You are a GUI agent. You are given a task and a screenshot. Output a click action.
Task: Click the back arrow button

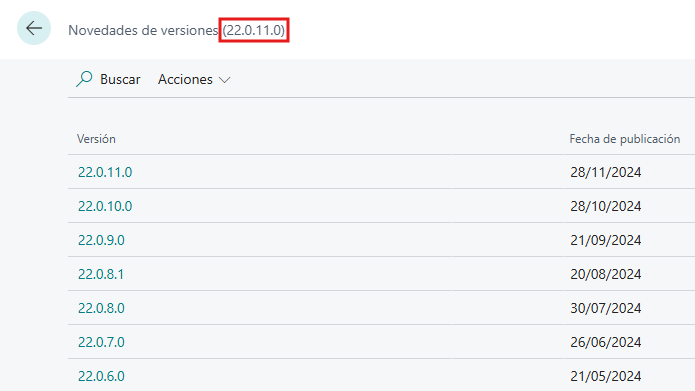34,28
